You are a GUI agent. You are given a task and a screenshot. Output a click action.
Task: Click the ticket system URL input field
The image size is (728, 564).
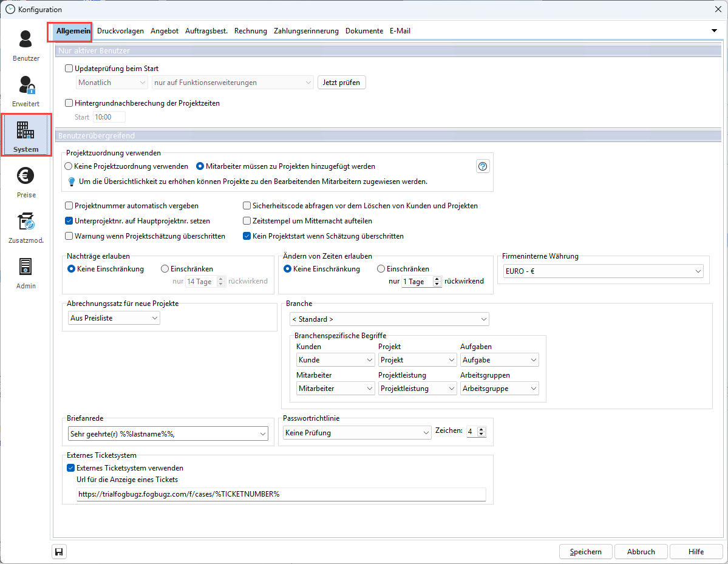[x=281, y=494]
